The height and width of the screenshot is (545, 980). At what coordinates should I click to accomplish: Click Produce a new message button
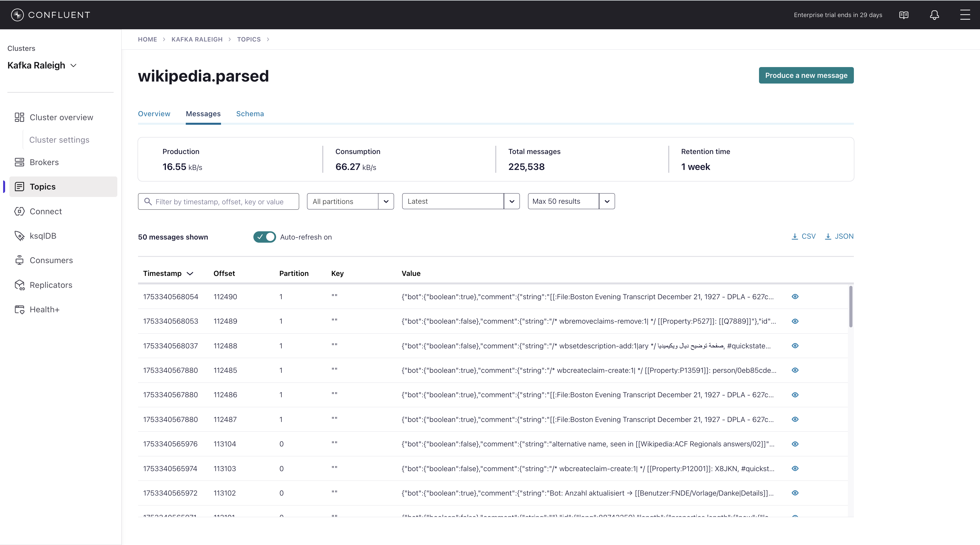(x=806, y=75)
